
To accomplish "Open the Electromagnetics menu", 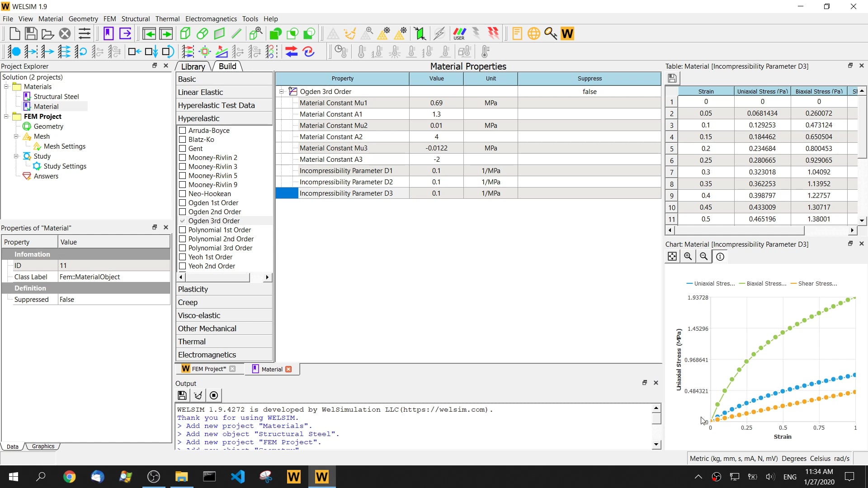I will tap(211, 19).
